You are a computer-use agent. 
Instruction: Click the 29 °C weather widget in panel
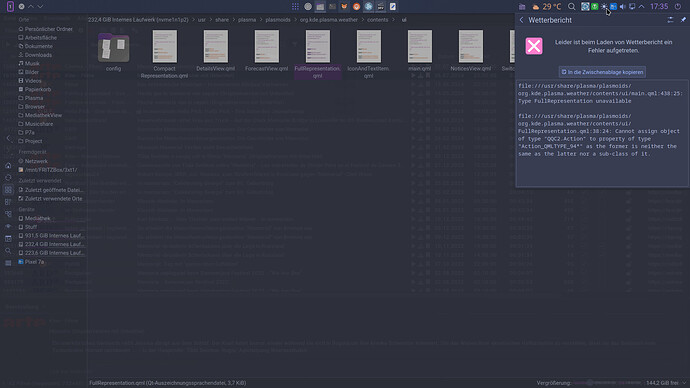pos(547,7)
